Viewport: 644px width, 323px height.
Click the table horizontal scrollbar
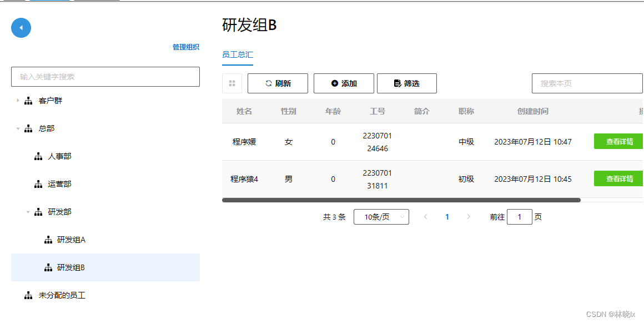[x=401, y=200]
